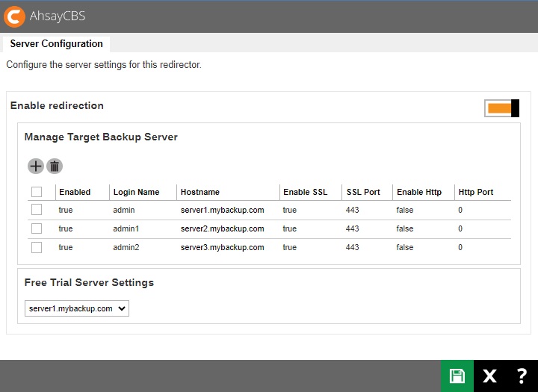Delete selected backup server with trash icon
This screenshot has width=538, height=392.
[x=55, y=167]
